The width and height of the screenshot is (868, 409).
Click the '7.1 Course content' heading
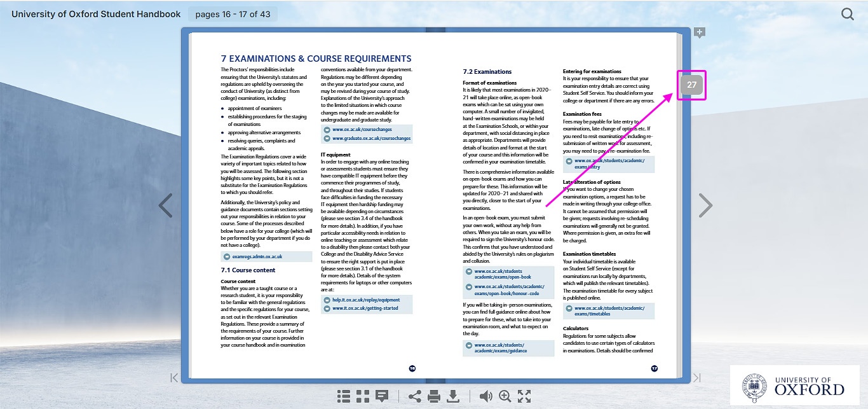(x=248, y=270)
